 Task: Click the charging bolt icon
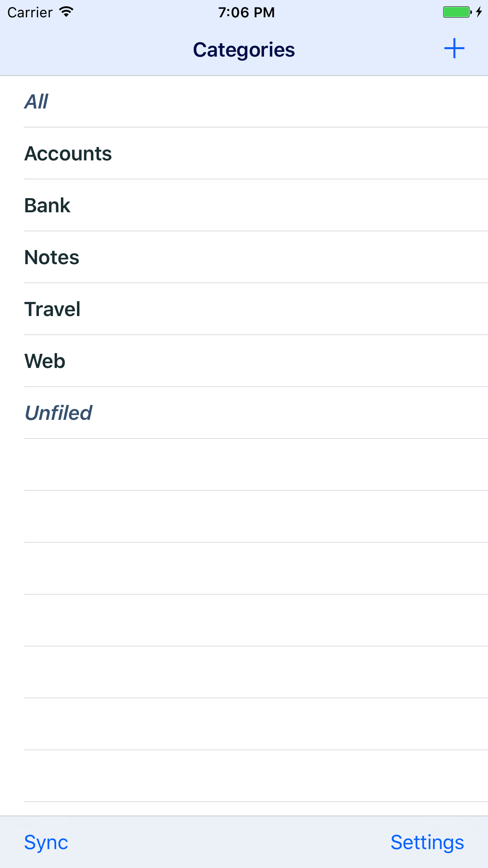(479, 12)
